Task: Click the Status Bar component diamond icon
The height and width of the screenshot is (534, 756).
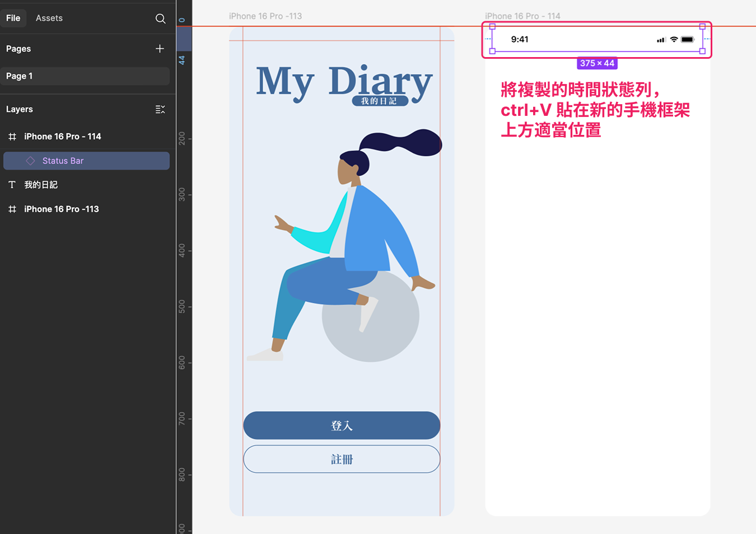Action: coord(30,161)
